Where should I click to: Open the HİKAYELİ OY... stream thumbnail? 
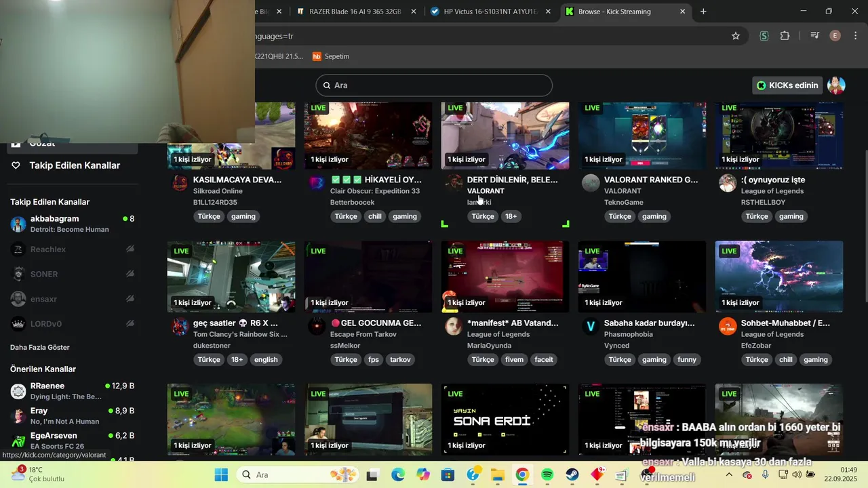coord(368,136)
